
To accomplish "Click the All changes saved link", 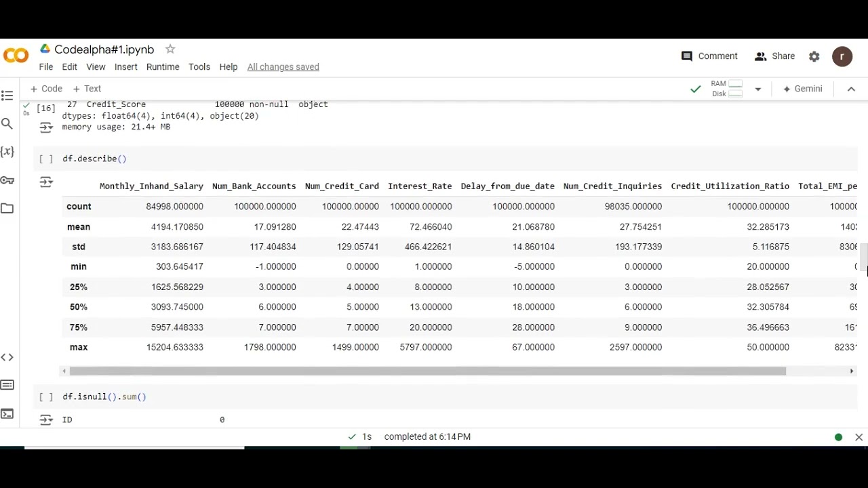I will click(x=283, y=67).
